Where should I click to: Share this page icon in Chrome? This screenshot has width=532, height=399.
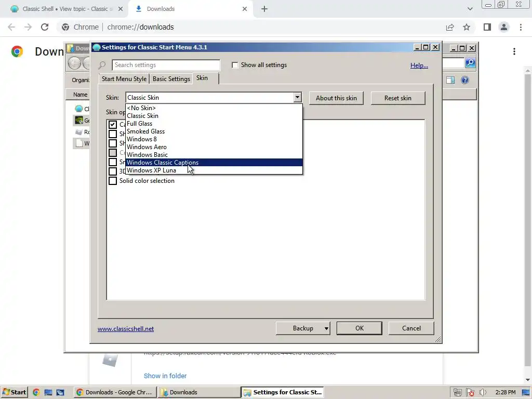(x=450, y=27)
